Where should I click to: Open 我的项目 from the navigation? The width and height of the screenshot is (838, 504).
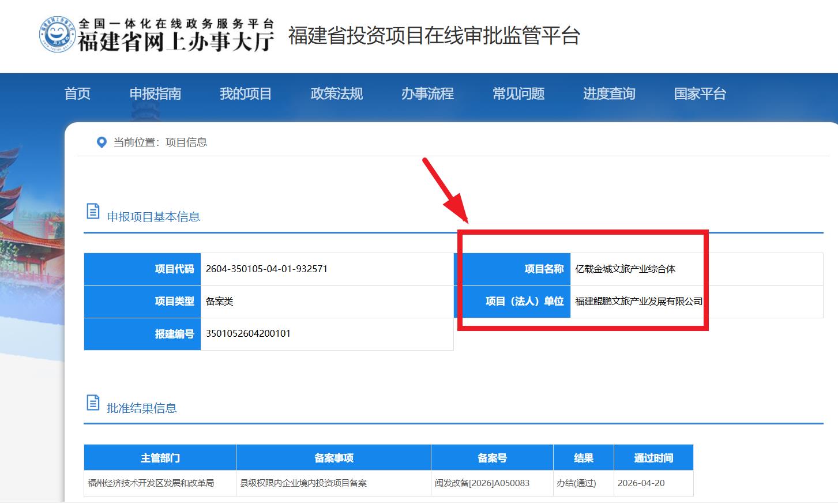[246, 93]
